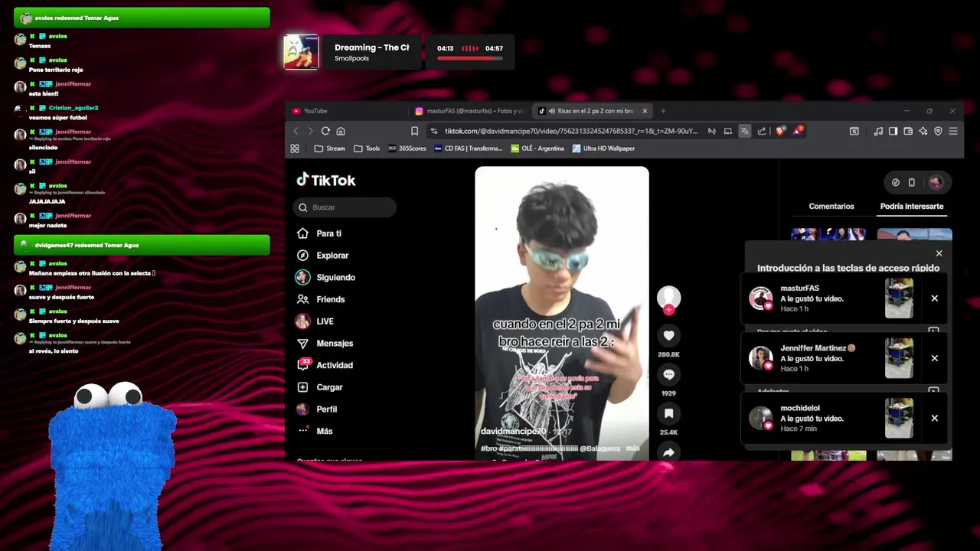Dismiss the mochidelol like notification
Screen dimensions: 980x551
pos(934,418)
